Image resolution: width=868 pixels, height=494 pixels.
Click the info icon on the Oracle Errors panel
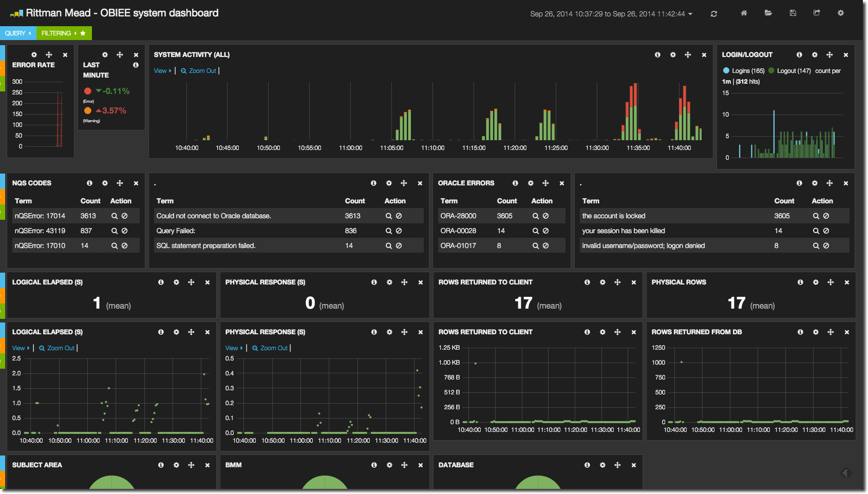(x=515, y=183)
